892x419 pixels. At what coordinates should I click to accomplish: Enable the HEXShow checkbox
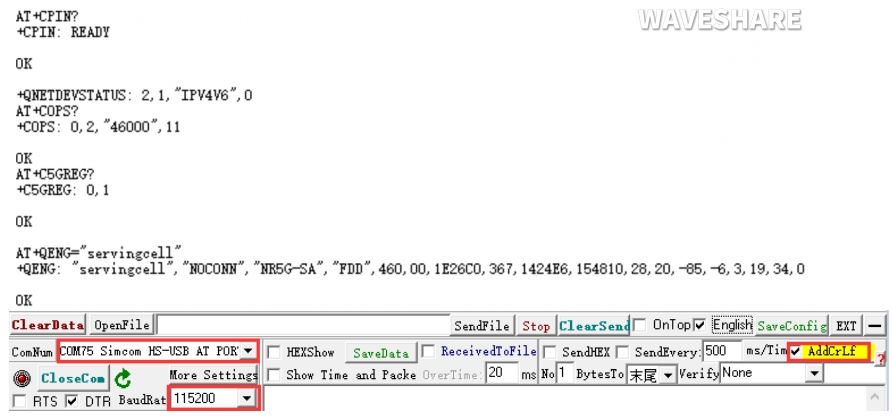[x=273, y=353]
